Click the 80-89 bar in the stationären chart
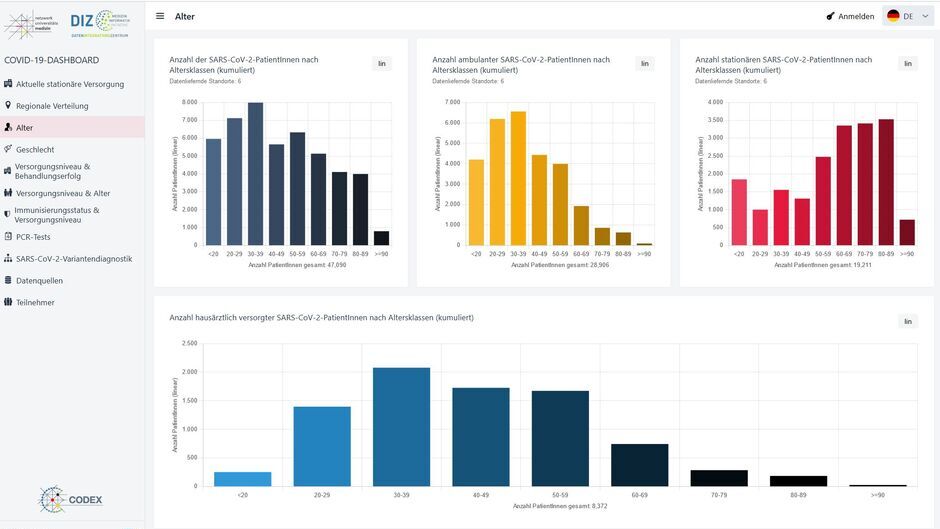Screen dimensions: 940x529 click(x=886, y=182)
